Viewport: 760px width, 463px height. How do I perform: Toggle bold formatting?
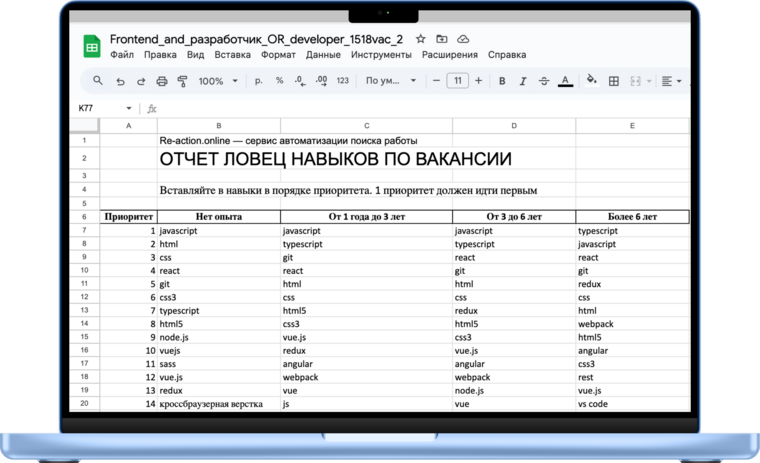[502, 81]
